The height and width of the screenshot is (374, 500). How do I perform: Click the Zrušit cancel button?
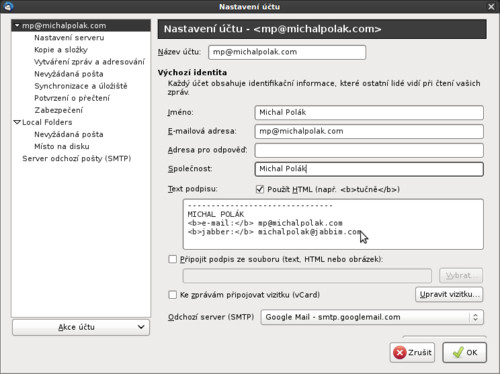tap(412, 352)
